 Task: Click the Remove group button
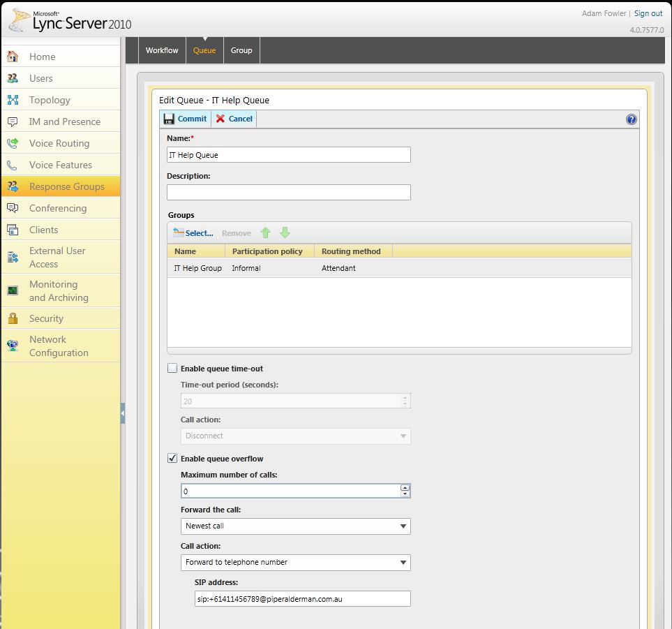237,233
